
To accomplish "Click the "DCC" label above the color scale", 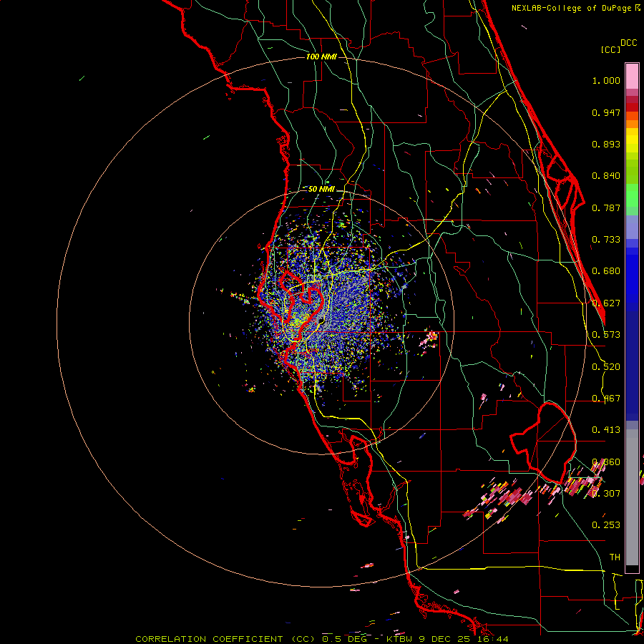I will point(628,43).
